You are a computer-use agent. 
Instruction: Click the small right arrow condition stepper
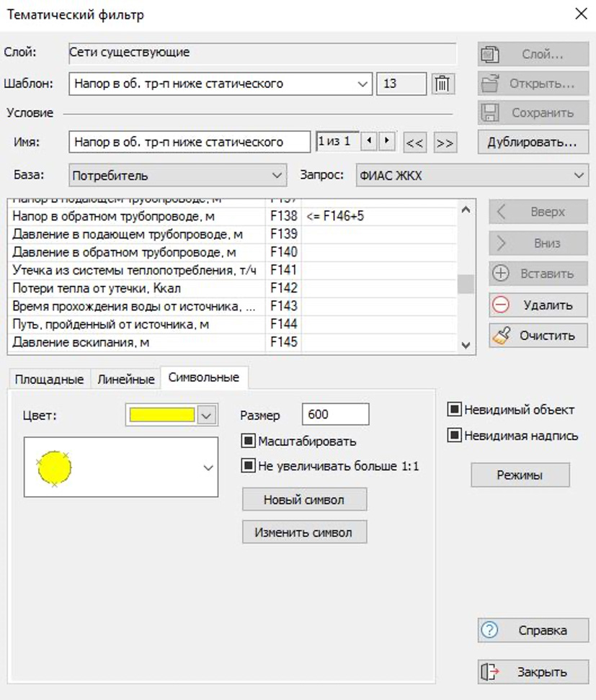coord(388,141)
